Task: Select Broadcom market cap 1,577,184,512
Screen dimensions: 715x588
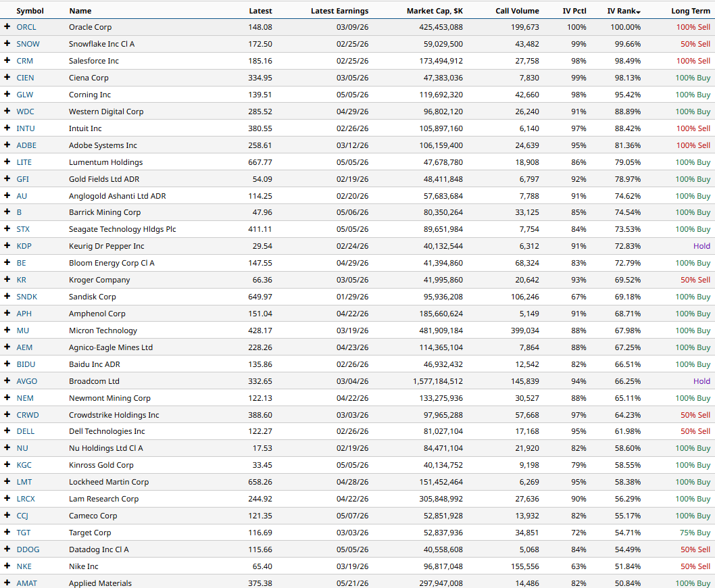Action: click(438, 381)
